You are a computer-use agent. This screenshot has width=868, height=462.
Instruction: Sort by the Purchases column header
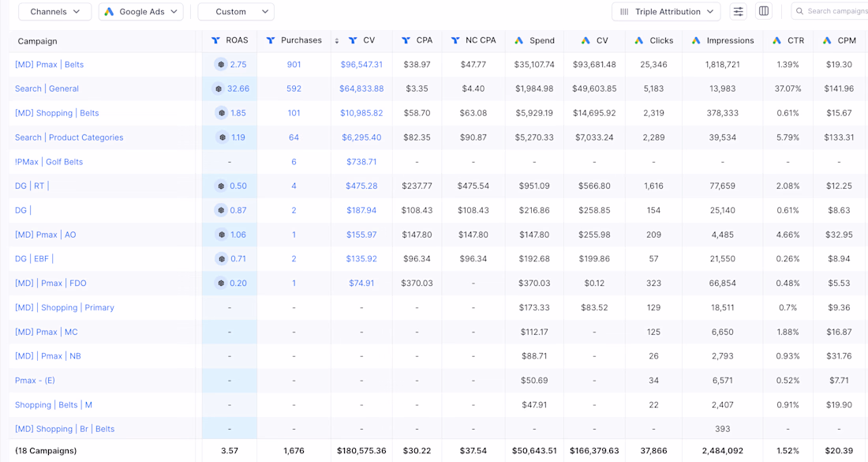[x=301, y=40]
